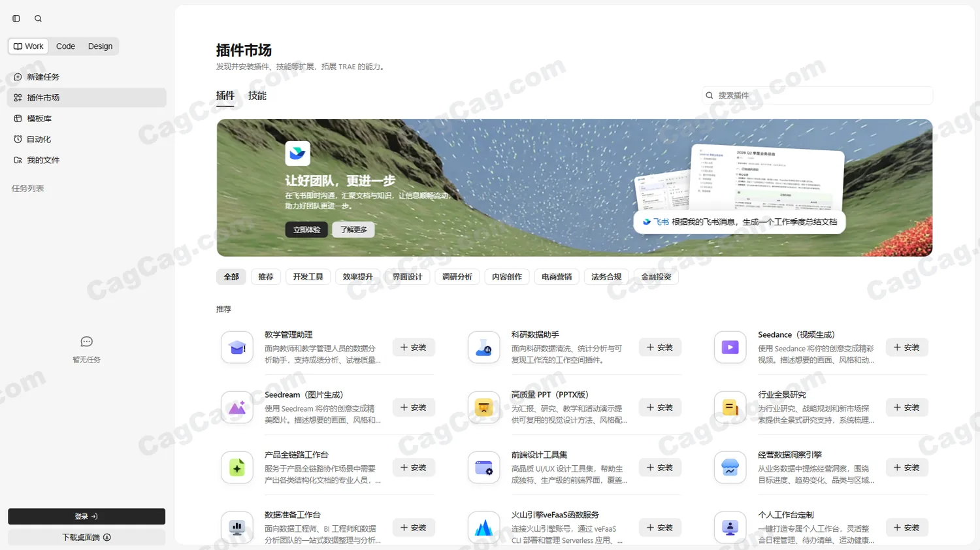Click the Feishu logo on the banner
This screenshot has width=980, height=550.
(x=297, y=154)
